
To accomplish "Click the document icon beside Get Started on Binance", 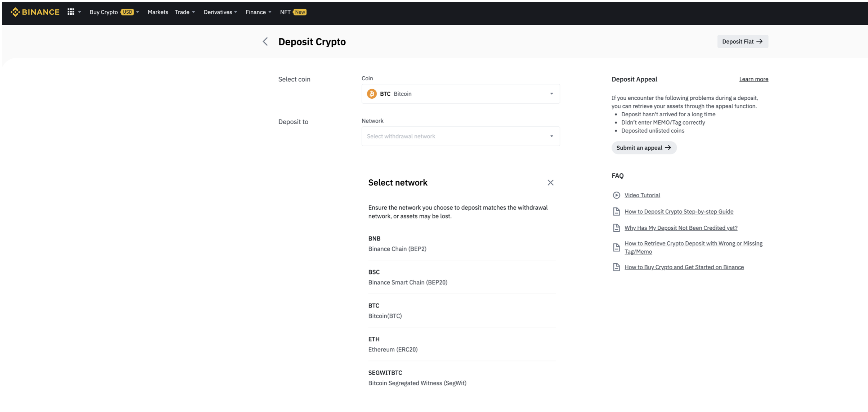I will [x=616, y=267].
